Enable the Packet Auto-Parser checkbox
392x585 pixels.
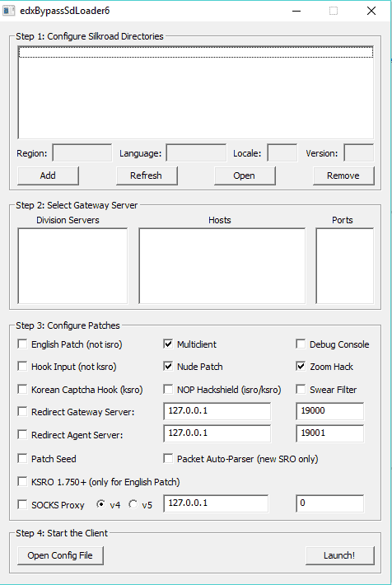[x=168, y=458]
